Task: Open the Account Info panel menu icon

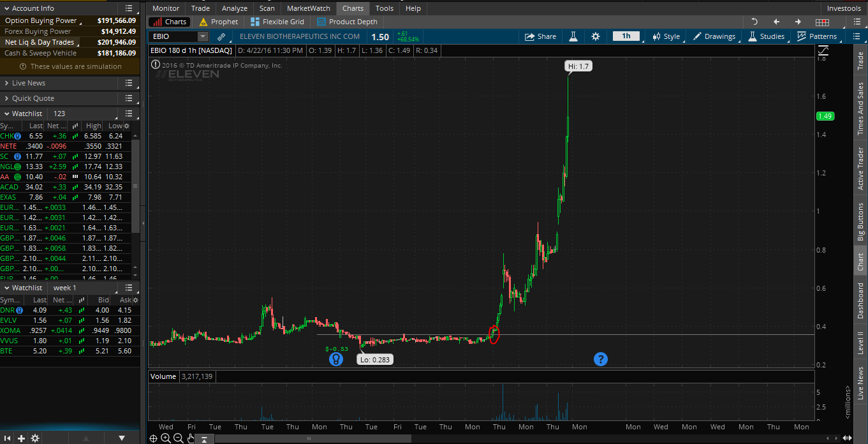Action: (129, 8)
